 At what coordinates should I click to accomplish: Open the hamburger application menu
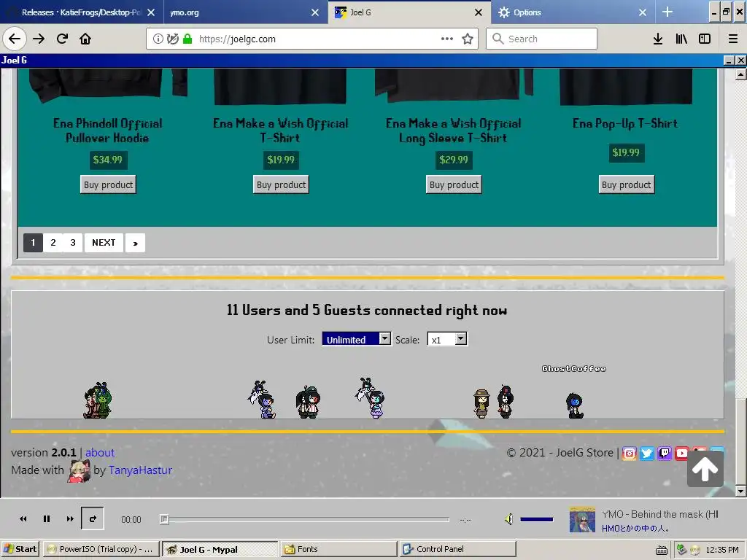(733, 39)
